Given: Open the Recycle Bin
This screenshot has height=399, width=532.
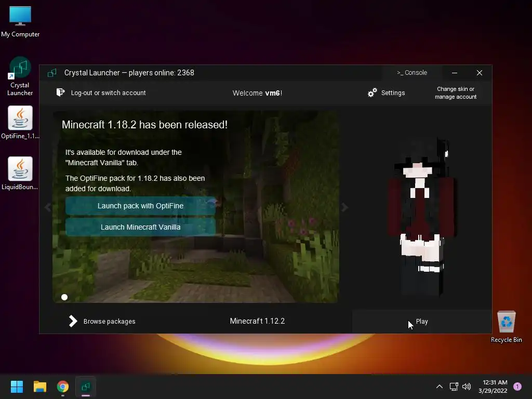Looking at the screenshot, I should pos(506,327).
